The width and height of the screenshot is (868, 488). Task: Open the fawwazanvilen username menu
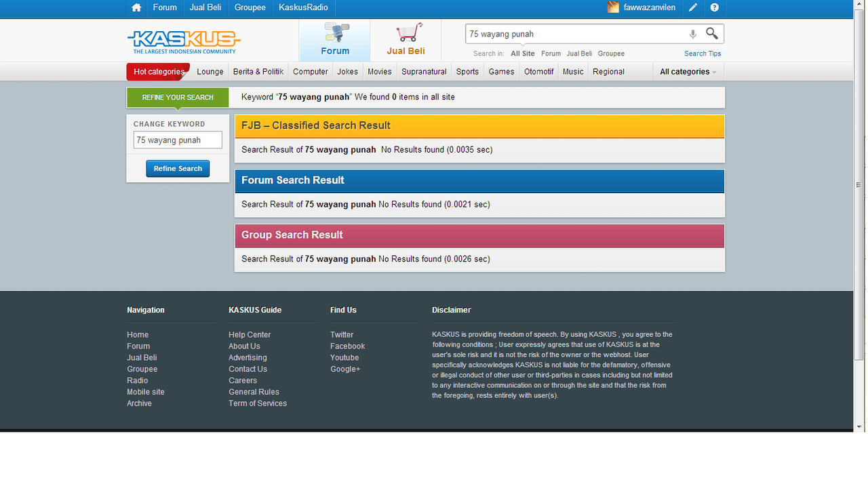coord(650,7)
